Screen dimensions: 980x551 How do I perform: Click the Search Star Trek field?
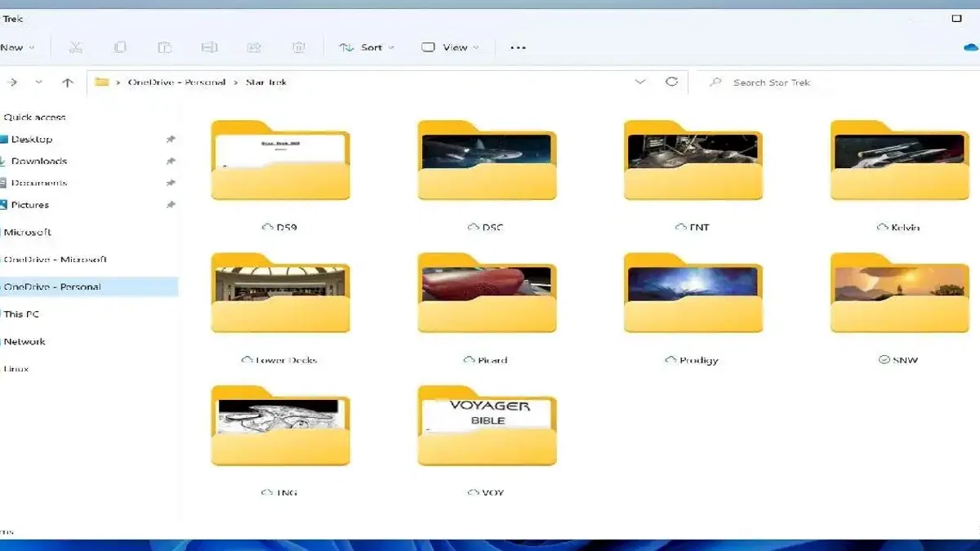[x=840, y=82]
